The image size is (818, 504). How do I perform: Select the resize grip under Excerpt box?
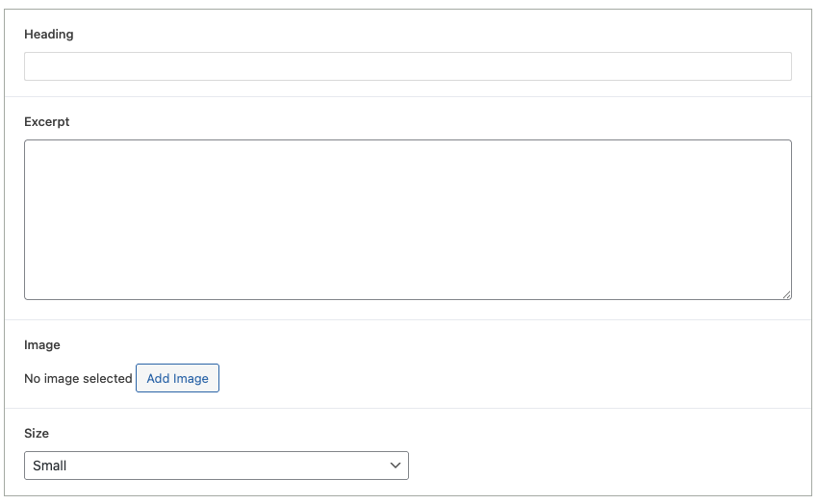[786, 294]
